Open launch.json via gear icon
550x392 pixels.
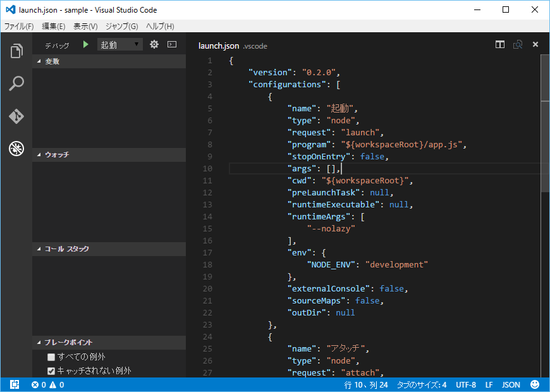(154, 45)
